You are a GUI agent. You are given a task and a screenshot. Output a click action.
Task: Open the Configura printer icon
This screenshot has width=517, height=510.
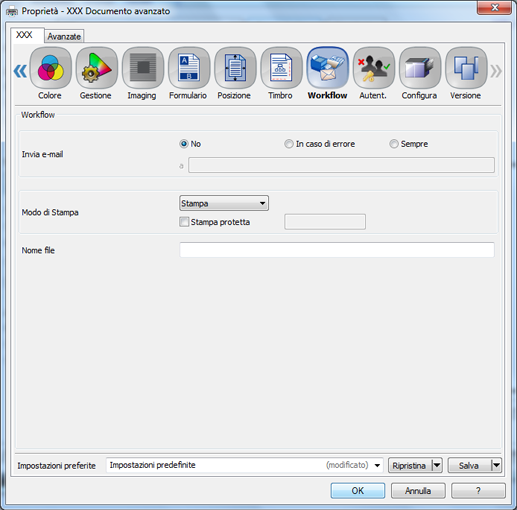(420, 68)
